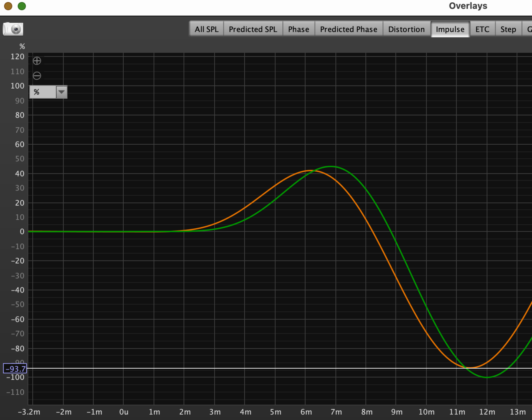This screenshot has width=532, height=420.
Task: Click the 120 value on the vertical axis
Action: click(x=17, y=56)
